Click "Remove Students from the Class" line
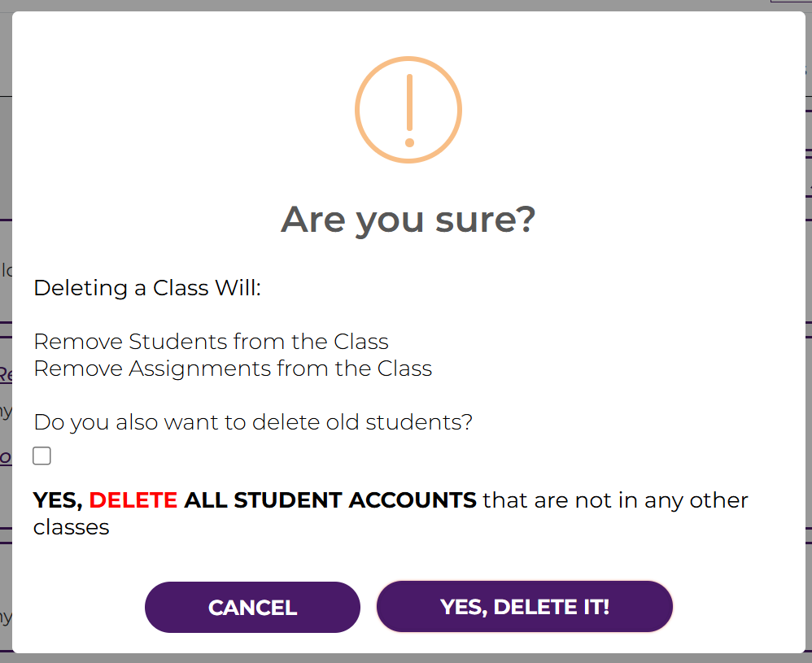812x663 pixels. pos(211,342)
